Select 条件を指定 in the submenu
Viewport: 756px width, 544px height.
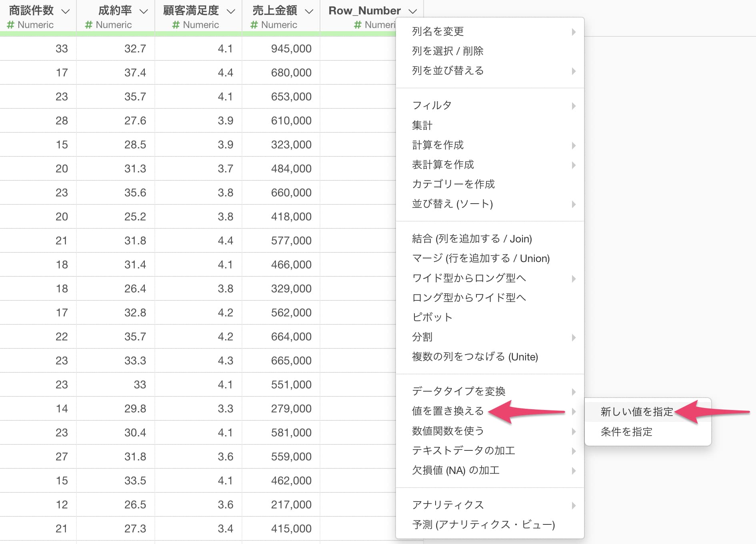point(648,432)
